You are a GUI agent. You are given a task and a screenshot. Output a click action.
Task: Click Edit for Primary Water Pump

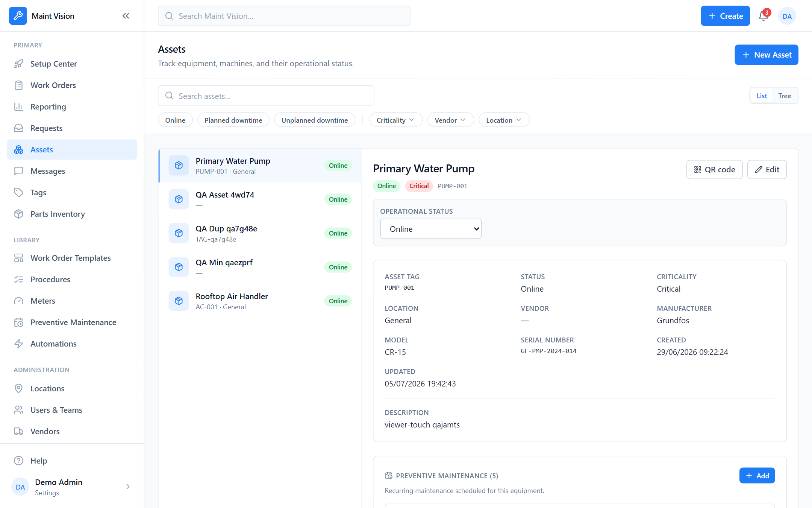(x=767, y=170)
